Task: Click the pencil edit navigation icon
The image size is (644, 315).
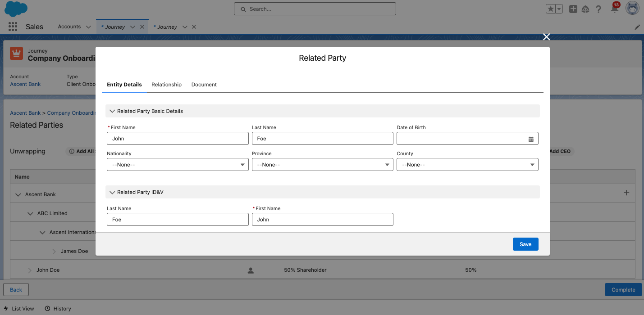Action: [x=637, y=27]
